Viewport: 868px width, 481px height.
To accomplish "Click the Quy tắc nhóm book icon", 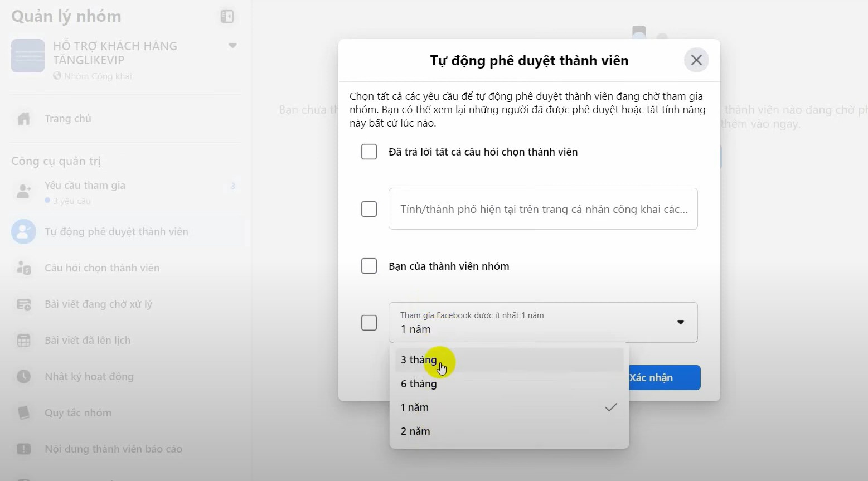I will pos(24,413).
